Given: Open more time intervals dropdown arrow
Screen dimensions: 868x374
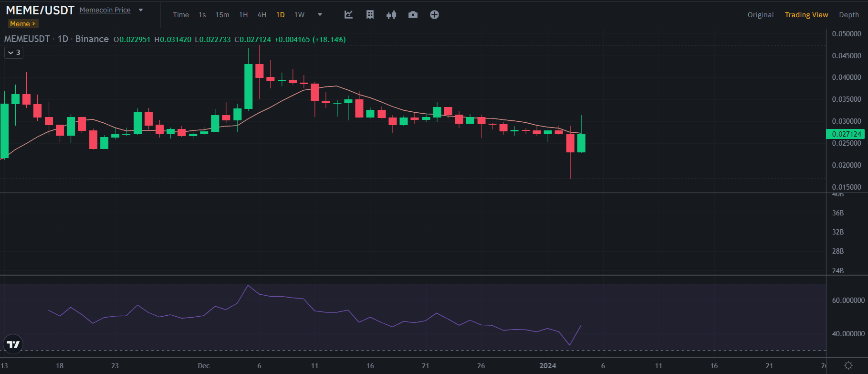Looking at the screenshot, I should (x=320, y=15).
